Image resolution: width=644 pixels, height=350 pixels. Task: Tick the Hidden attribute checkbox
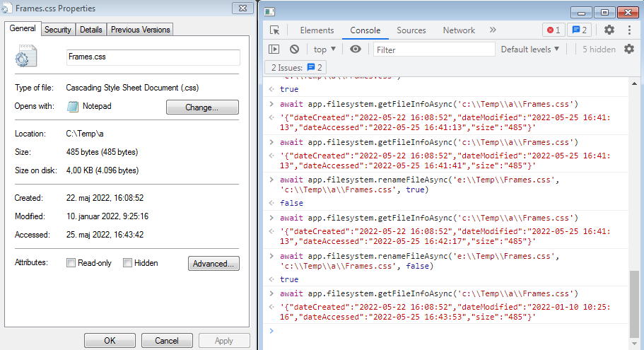128,263
